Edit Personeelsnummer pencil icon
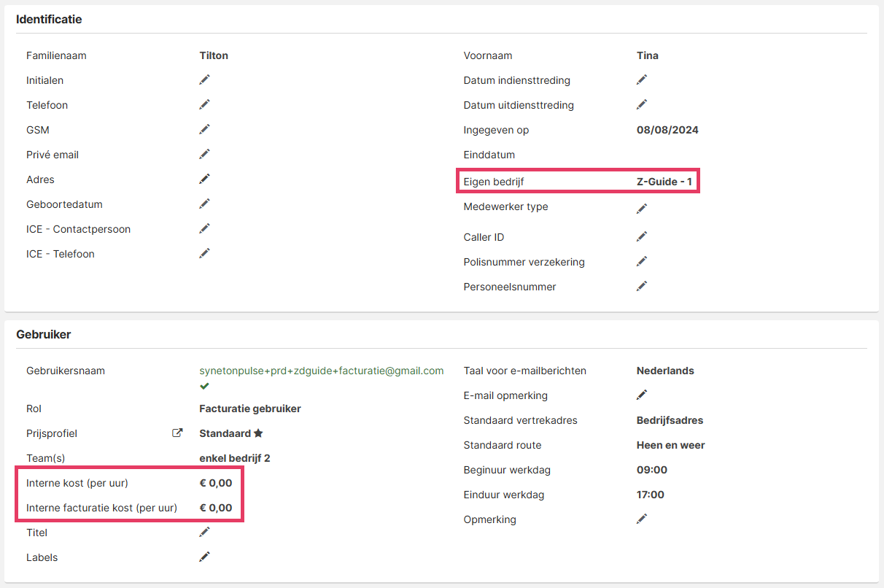Image resolution: width=884 pixels, height=588 pixels. [642, 286]
